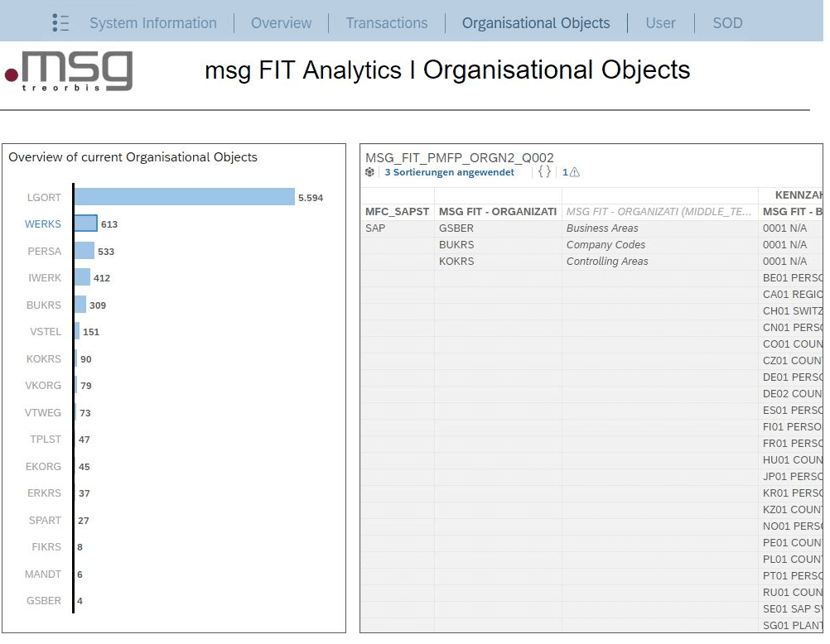Select the FR01 row cell
Viewport: 830px width, 644px height.
point(793,444)
